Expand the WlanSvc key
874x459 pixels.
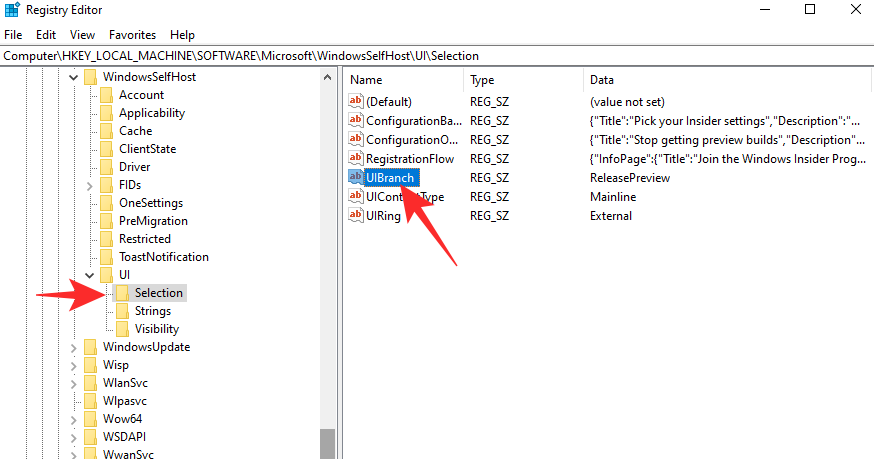tap(74, 383)
